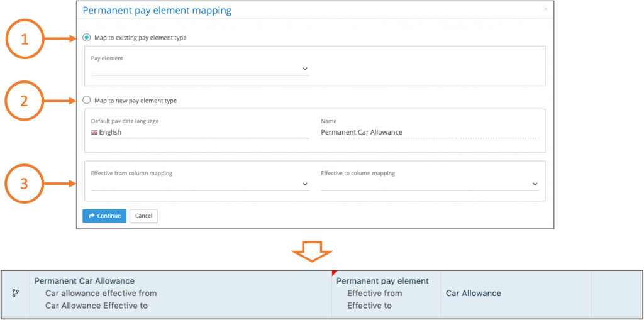Screen dimensions: 644x320
Task: Click the Default pay data language field
Action: (199, 132)
